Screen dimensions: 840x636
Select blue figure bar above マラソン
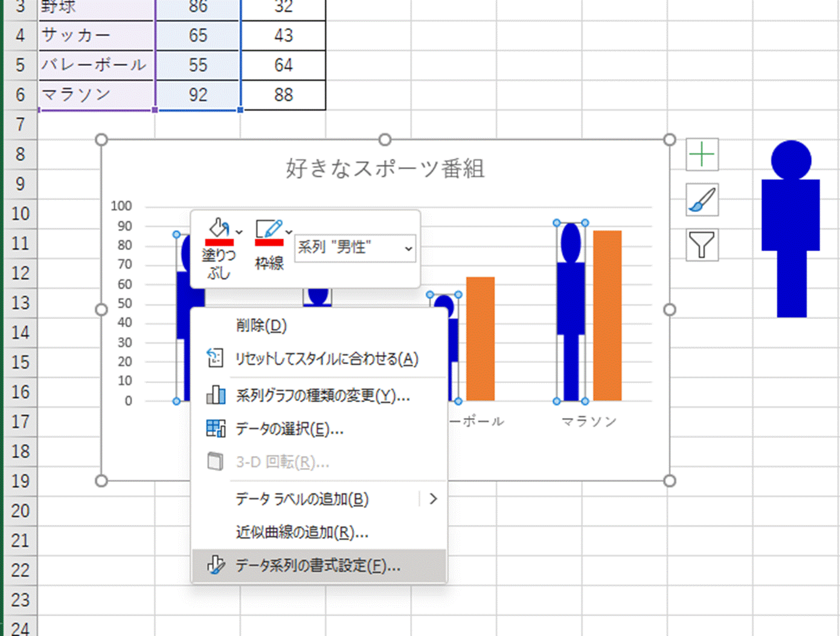(571, 312)
